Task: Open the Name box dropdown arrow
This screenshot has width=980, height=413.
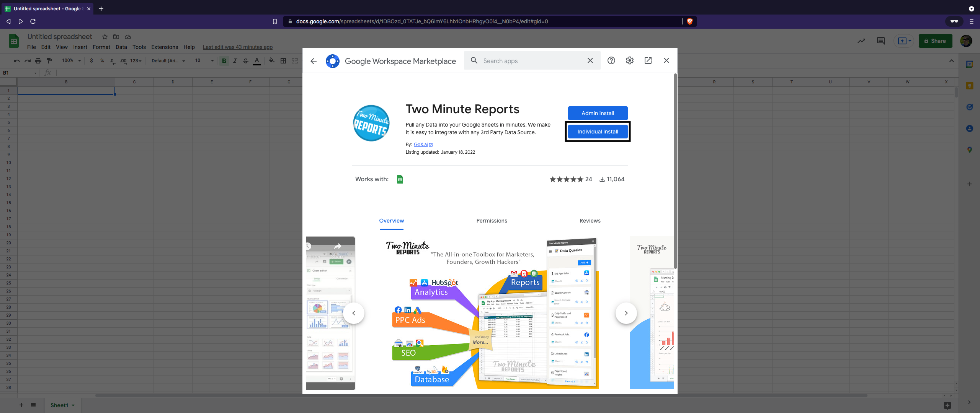Action: (35, 73)
